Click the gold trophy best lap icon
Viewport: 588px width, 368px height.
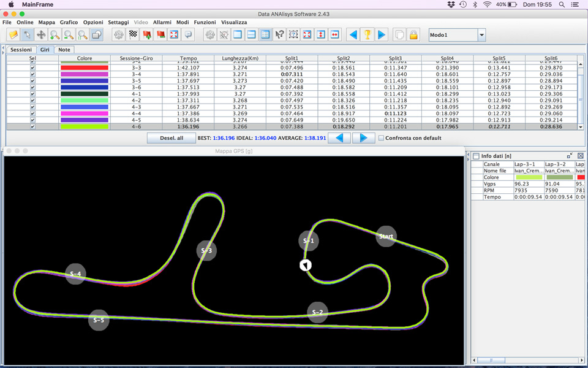tap(367, 35)
